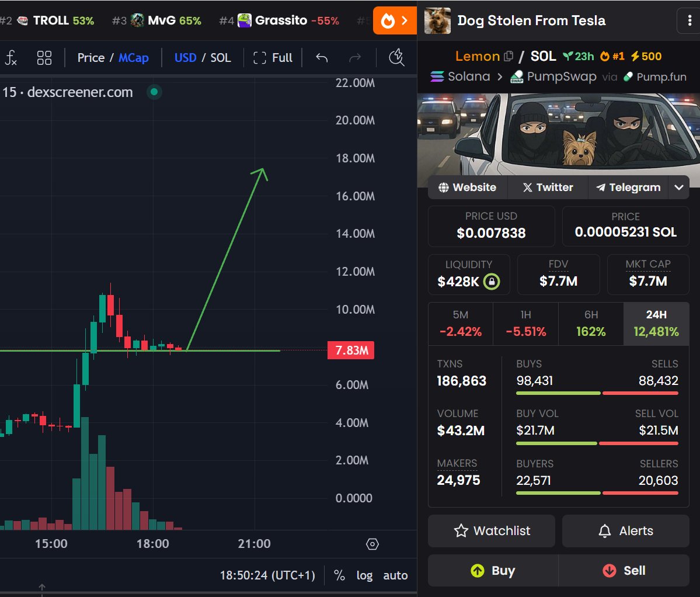This screenshot has height=597, width=700.
Task: Click the TXNS 186,863 value
Action: tap(461, 381)
